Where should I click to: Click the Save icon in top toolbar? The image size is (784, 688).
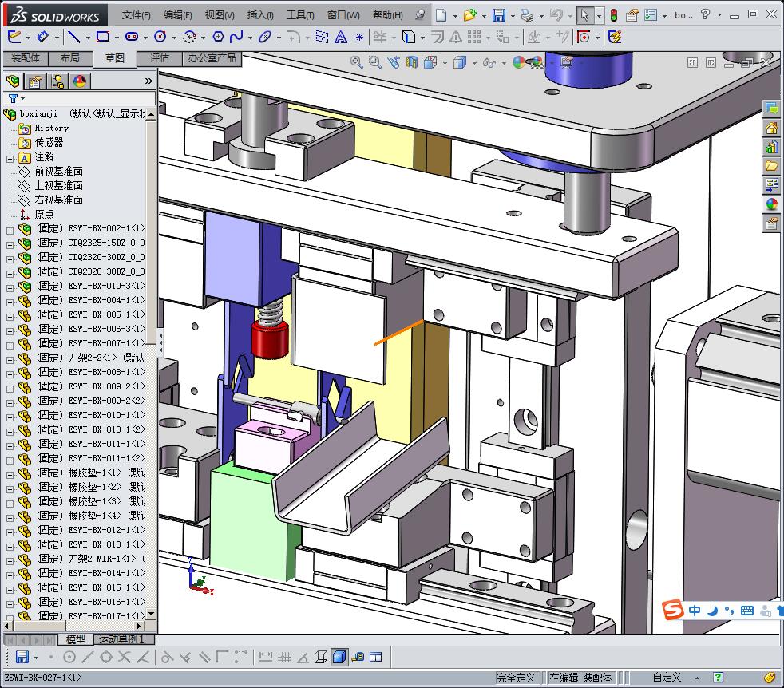point(498,15)
